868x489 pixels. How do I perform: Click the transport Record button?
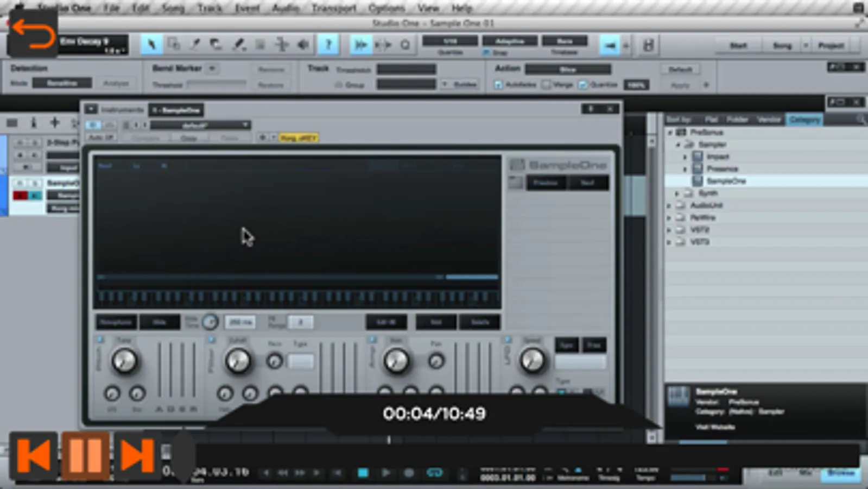click(x=409, y=473)
